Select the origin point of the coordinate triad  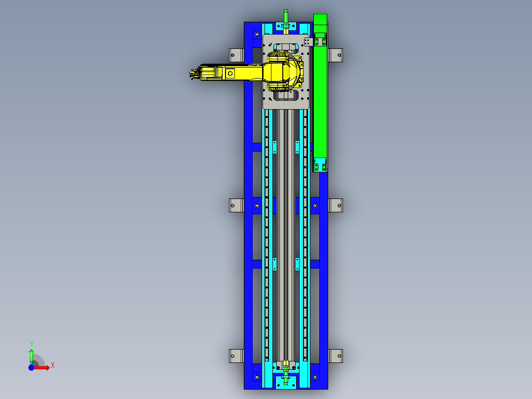33,366
